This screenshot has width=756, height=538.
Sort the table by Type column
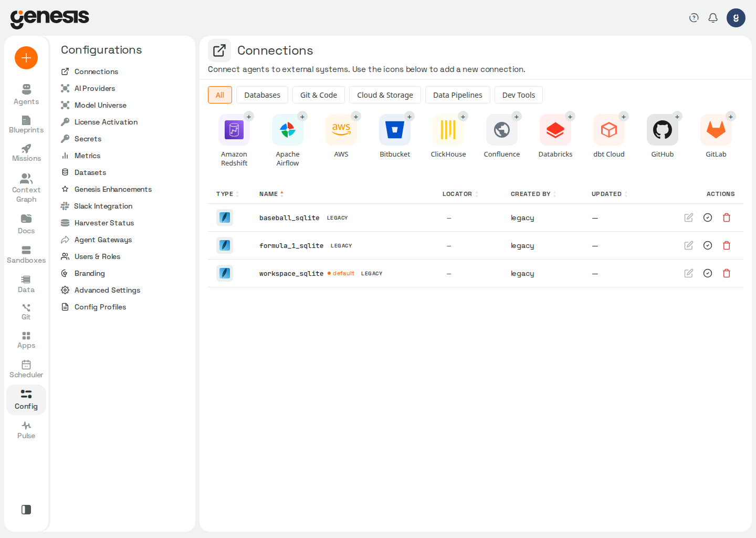pyautogui.click(x=227, y=194)
